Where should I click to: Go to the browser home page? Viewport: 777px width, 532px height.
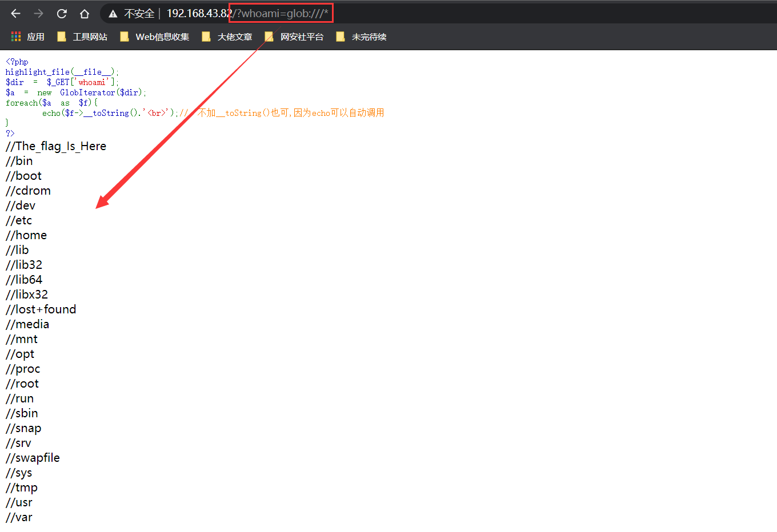[x=85, y=14]
